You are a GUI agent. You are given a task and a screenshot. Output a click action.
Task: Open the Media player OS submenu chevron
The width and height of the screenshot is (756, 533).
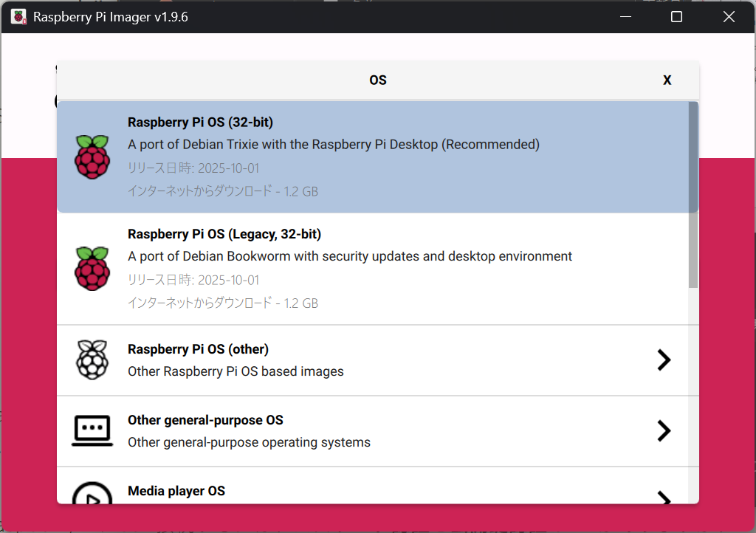tap(664, 498)
